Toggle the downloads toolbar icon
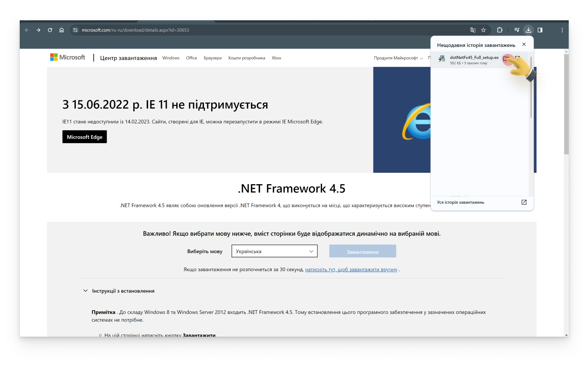The image size is (588, 368). click(529, 30)
